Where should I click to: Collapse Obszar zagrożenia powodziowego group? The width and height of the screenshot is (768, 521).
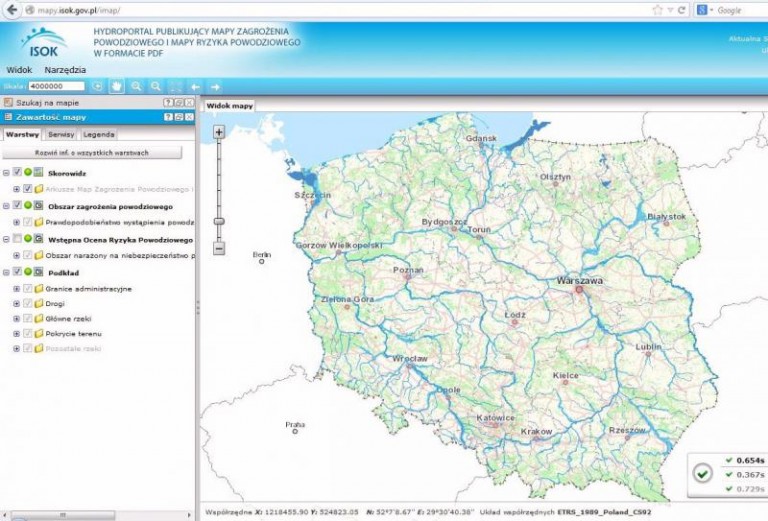coord(6,206)
